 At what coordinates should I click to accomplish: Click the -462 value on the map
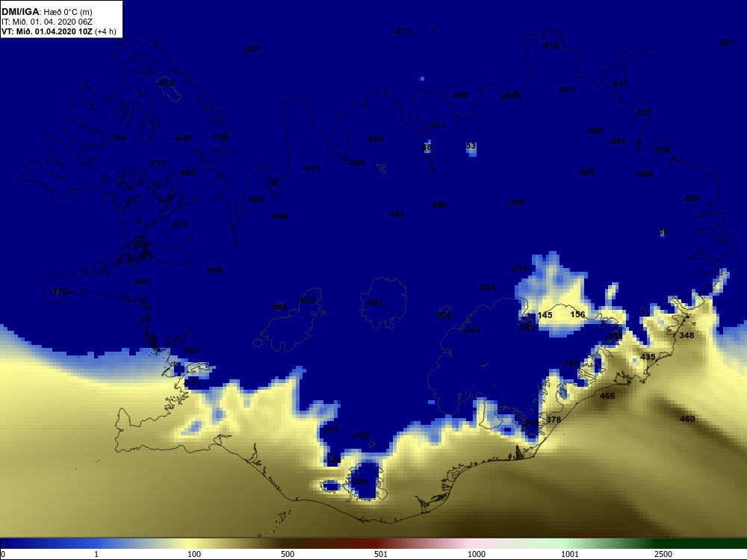(460, 95)
